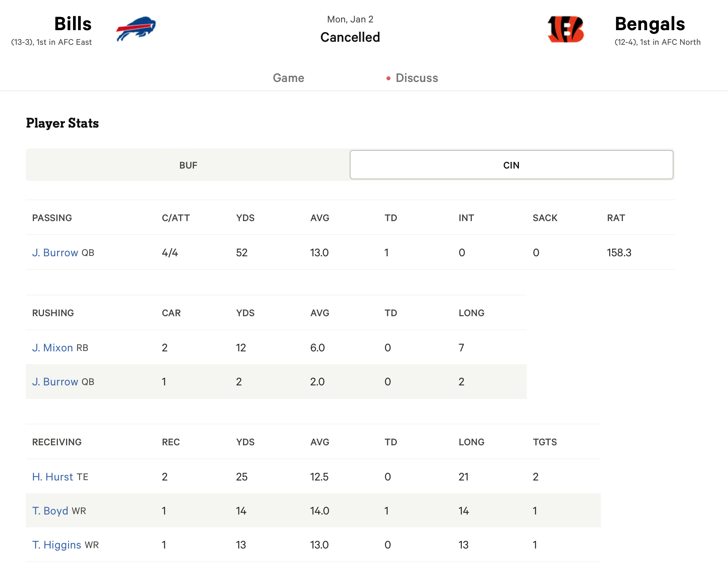The height and width of the screenshot is (586, 728).
Task: Click the Cancelled game status text
Action: [350, 37]
